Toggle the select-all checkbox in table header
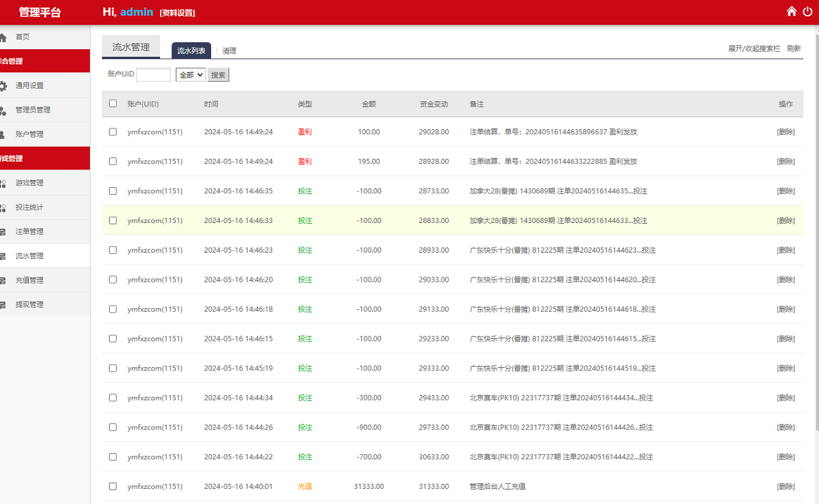 113,103
